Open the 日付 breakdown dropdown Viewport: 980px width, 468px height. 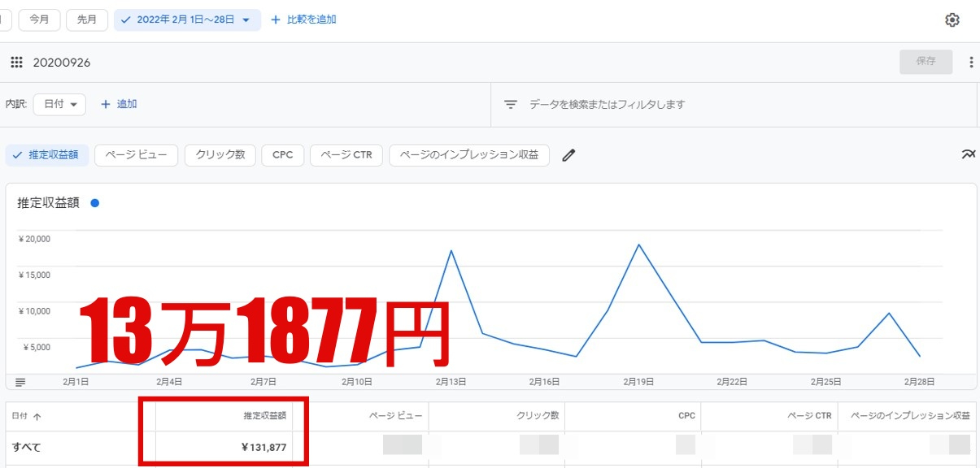[x=59, y=104]
